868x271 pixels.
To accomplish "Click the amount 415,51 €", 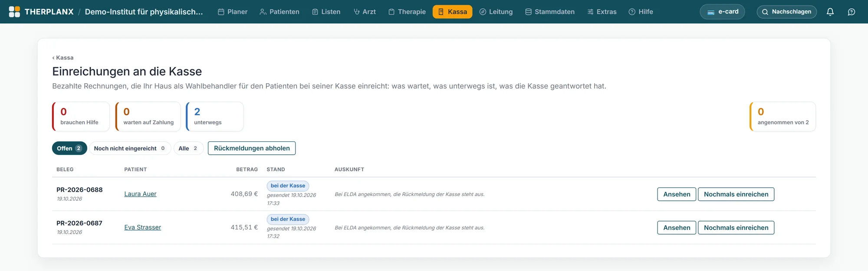I will pyautogui.click(x=244, y=227).
